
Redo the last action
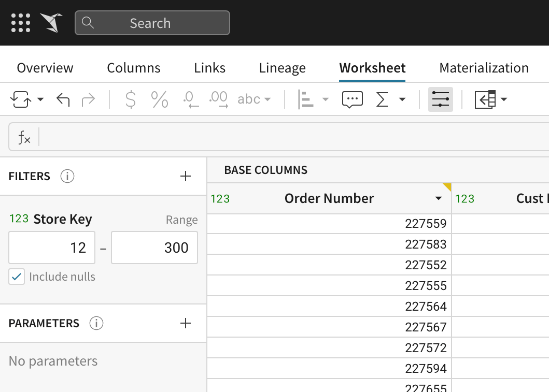click(x=88, y=99)
